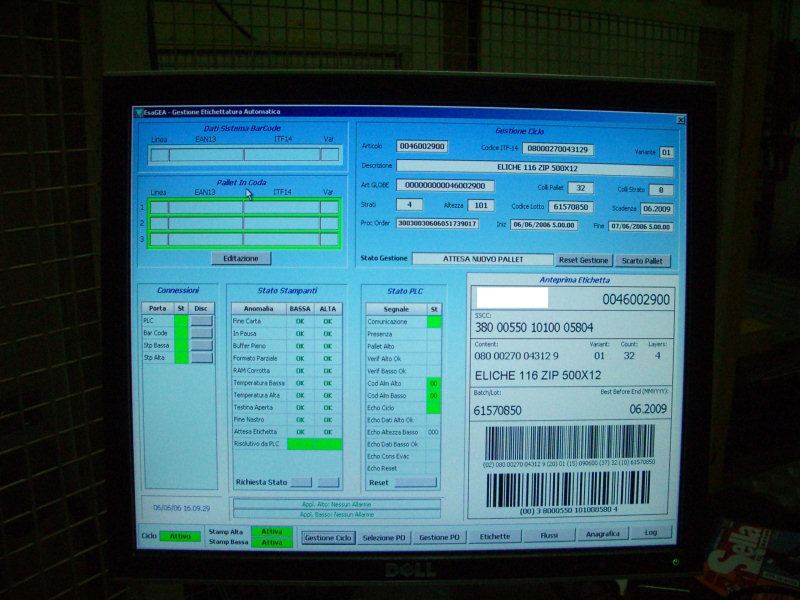Viewport: 800px width, 600px height.
Task: Open the Gestione PO section
Action: 439,537
